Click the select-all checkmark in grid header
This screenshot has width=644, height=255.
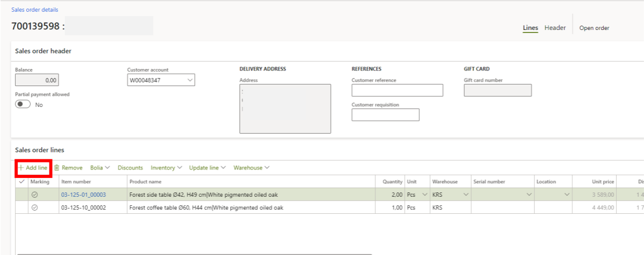click(x=21, y=182)
